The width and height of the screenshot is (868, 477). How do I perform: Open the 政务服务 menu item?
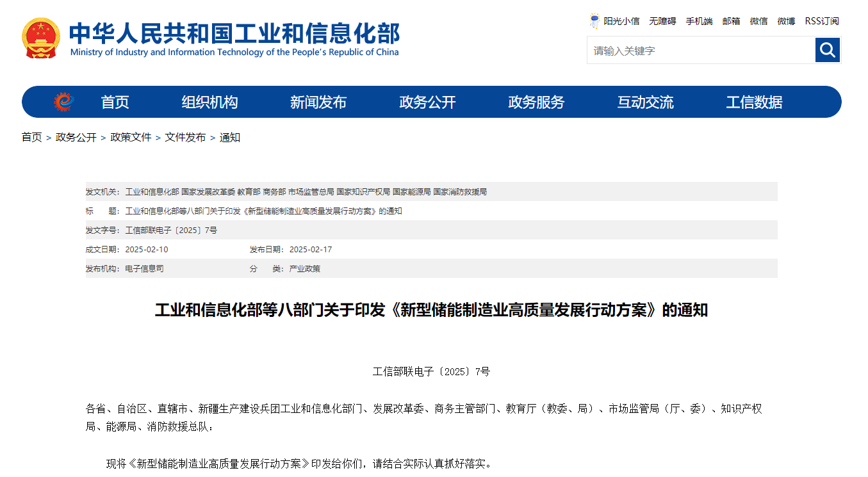536,102
